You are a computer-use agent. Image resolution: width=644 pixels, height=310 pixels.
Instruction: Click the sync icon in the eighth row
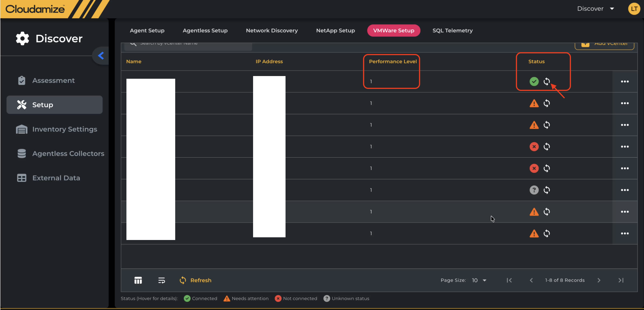(x=546, y=234)
